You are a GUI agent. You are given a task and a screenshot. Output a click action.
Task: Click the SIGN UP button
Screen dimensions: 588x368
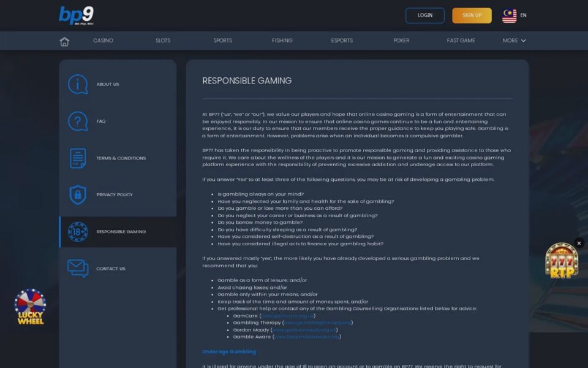click(472, 15)
